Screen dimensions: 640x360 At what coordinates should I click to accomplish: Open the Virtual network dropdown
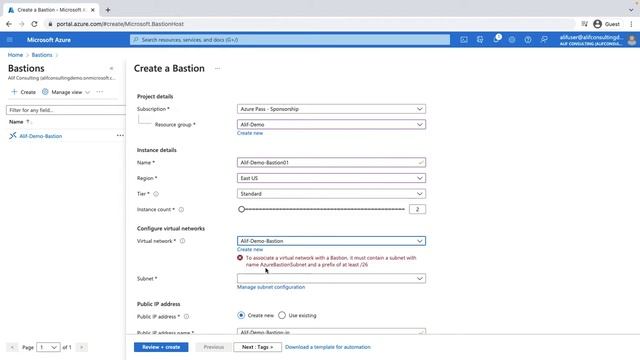point(331,241)
